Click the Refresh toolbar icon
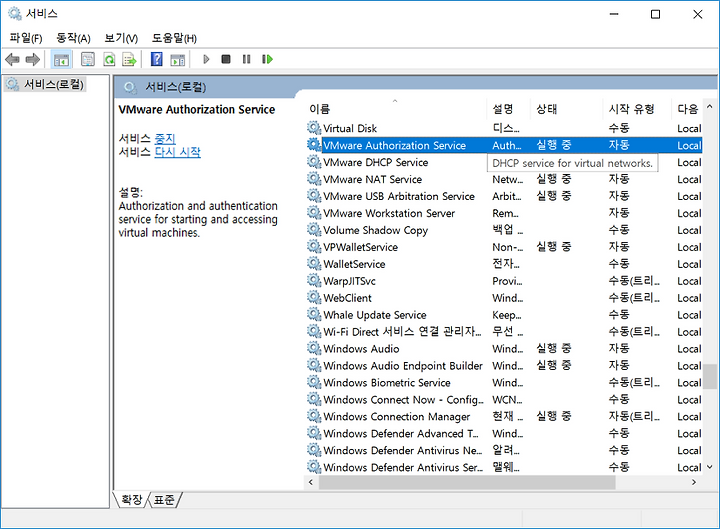Screen dimensions: 720x529 [x=109, y=59]
